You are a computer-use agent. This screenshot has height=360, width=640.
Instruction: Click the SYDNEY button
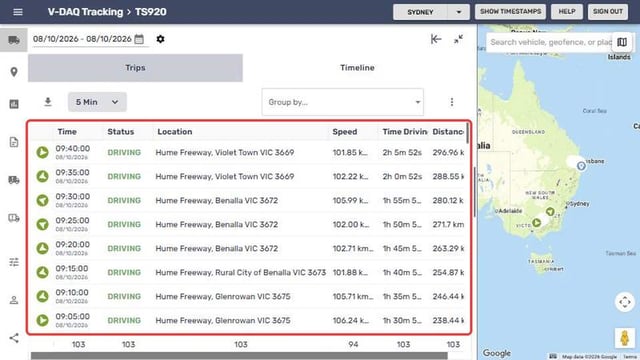click(x=420, y=12)
